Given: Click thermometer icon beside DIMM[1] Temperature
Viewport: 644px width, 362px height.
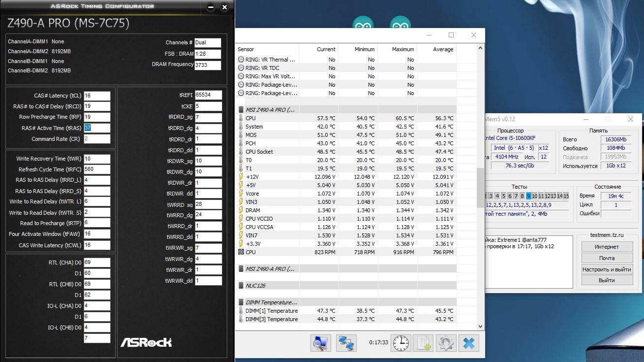Looking at the screenshot, I should tap(241, 311).
